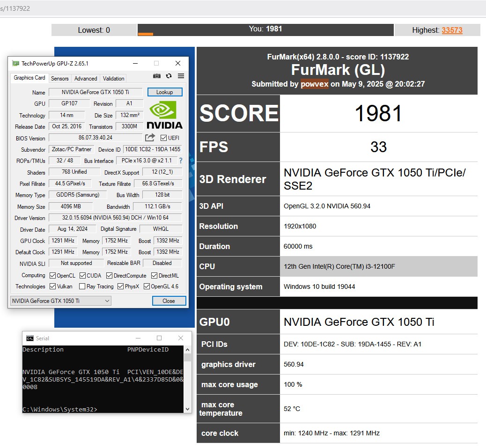Click the Serial console scroll down arrow
486x448 pixels.
pyautogui.click(x=187, y=409)
